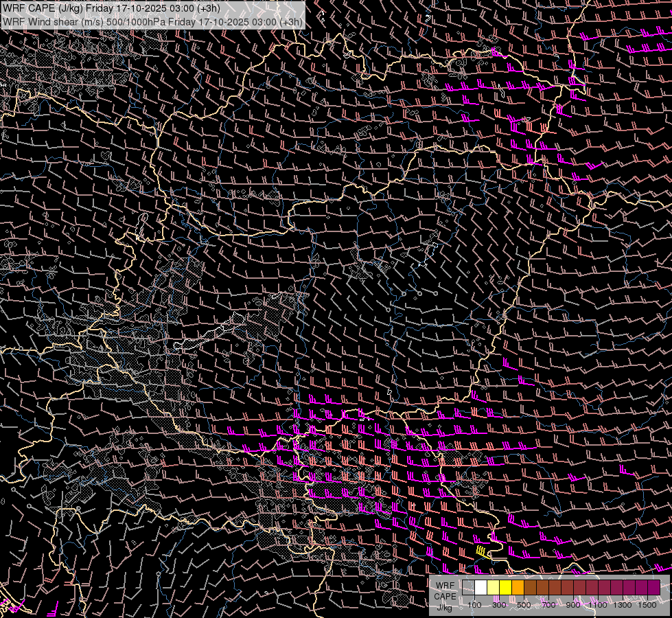Click the 1500 label on the legend
672x618 pixels.
647,605
